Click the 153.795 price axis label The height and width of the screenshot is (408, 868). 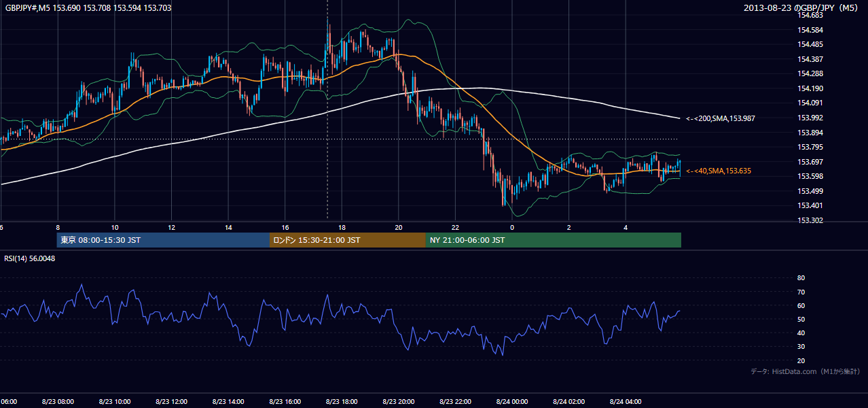point(810,147)
